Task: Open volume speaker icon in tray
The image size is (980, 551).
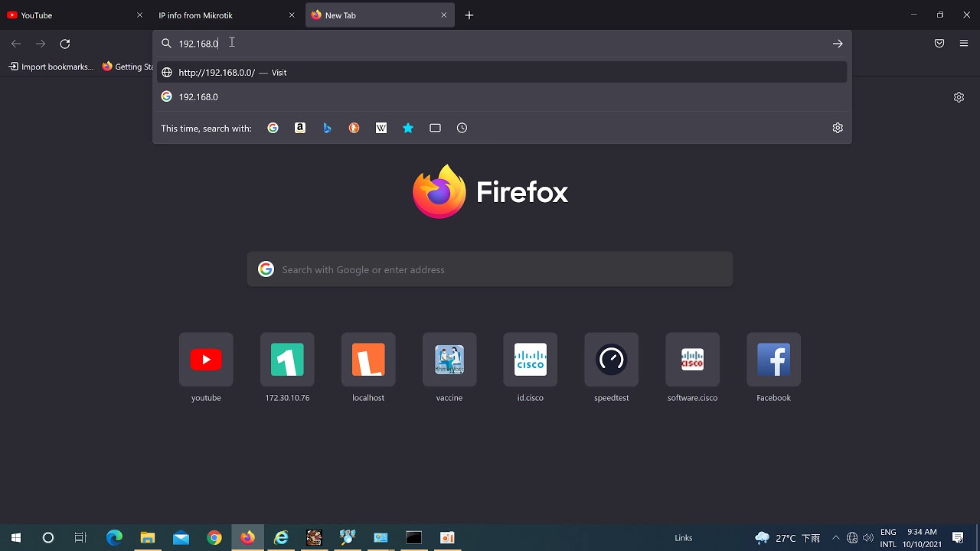Action: pos(868,538)
